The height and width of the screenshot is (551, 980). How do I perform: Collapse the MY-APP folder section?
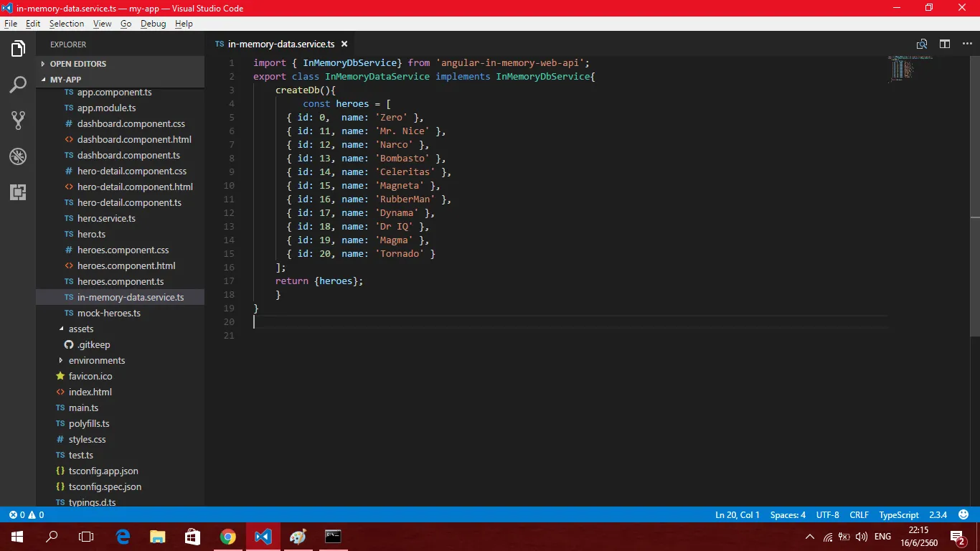click(x=120, y=80)
